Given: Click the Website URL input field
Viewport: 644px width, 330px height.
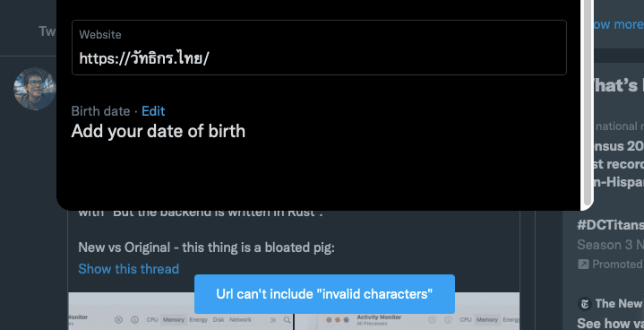Looking at the screenshot, I should tap(319, 48).
